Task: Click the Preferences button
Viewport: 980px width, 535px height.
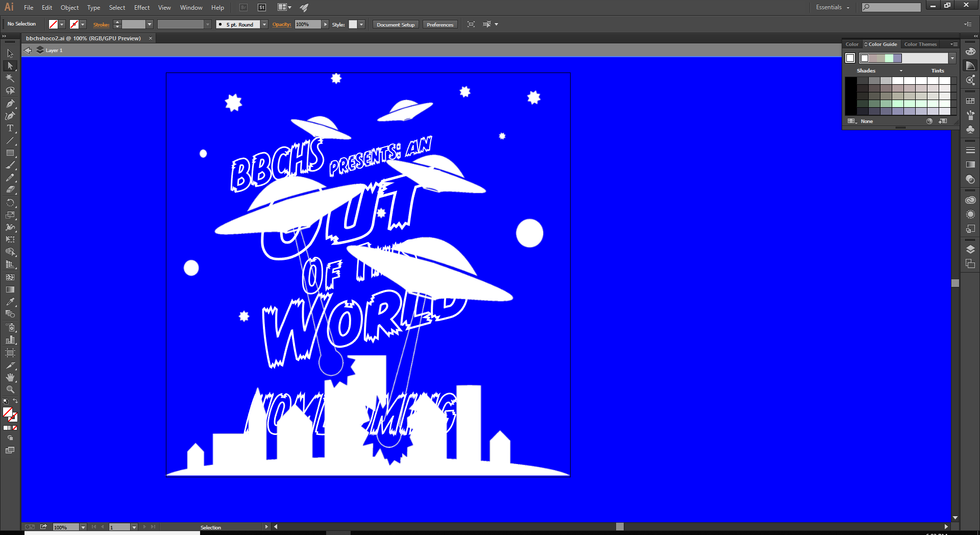Action: (439, 25)
